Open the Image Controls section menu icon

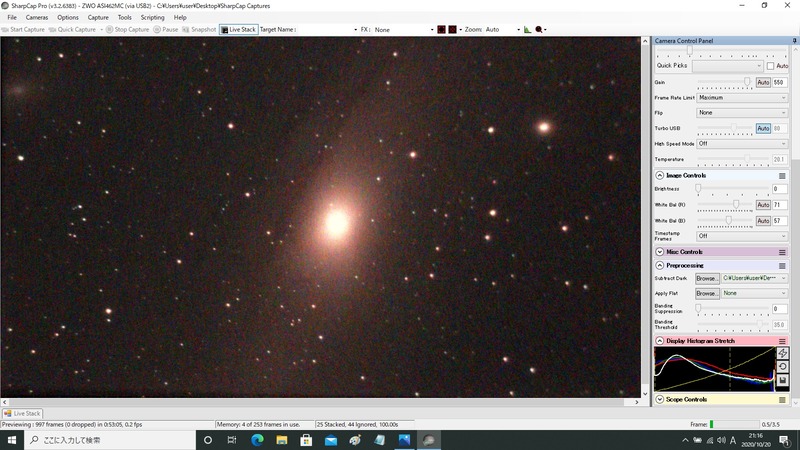pyautogui.click(x=782, y=176)
